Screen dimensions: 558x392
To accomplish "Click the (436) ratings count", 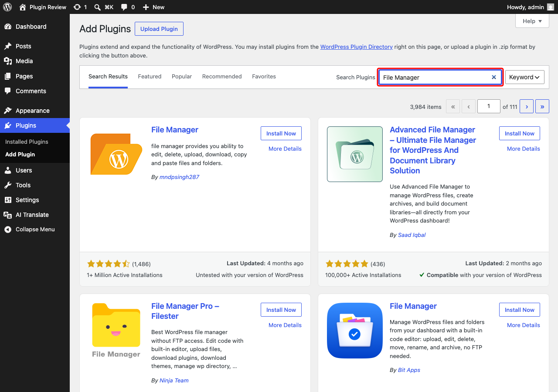I will [378, 264].
